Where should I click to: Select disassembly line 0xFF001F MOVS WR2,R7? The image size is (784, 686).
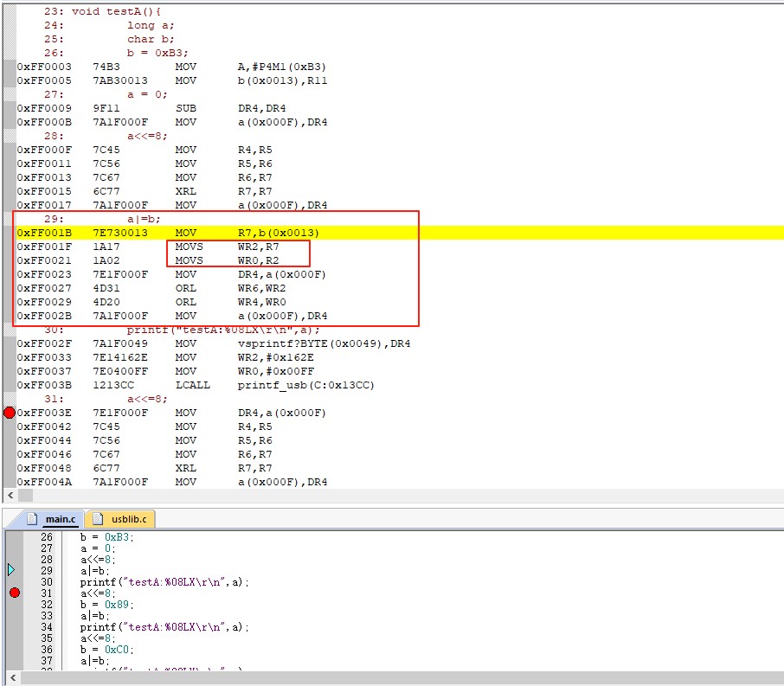coord(148,247)
